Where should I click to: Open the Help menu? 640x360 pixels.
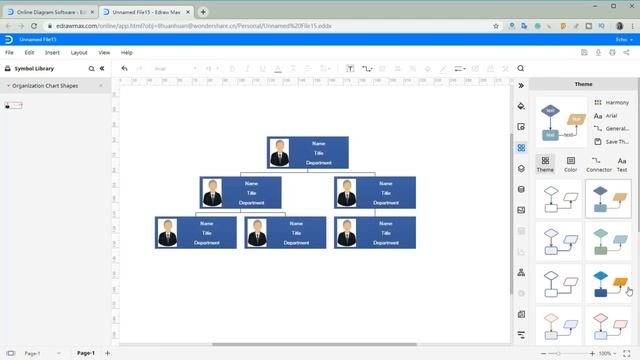point(127,53)
